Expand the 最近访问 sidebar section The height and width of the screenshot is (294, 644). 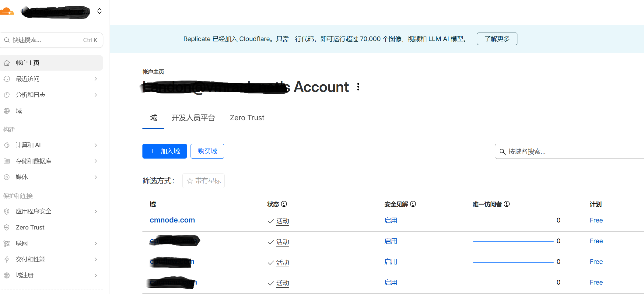pyautogui.click(x=96, y=79)
